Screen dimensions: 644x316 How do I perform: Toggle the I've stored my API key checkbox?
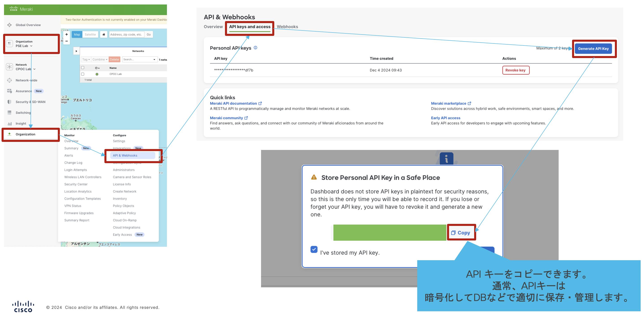click(314, 249)
